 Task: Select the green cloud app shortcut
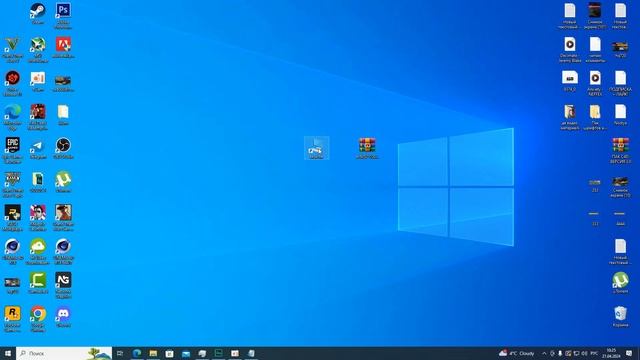(x=38, y=247)
